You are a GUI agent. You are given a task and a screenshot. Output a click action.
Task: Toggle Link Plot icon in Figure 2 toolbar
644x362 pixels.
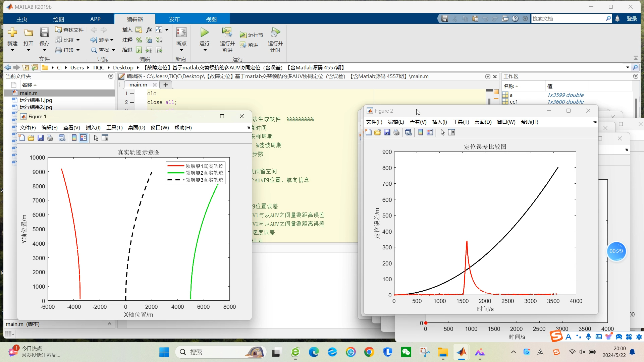[x=408, y=132]
